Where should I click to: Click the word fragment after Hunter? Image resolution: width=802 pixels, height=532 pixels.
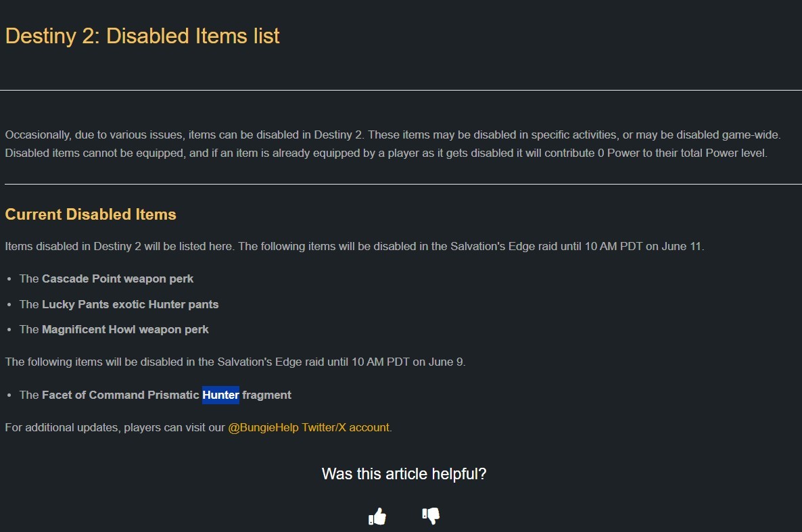tap(266, 395)
